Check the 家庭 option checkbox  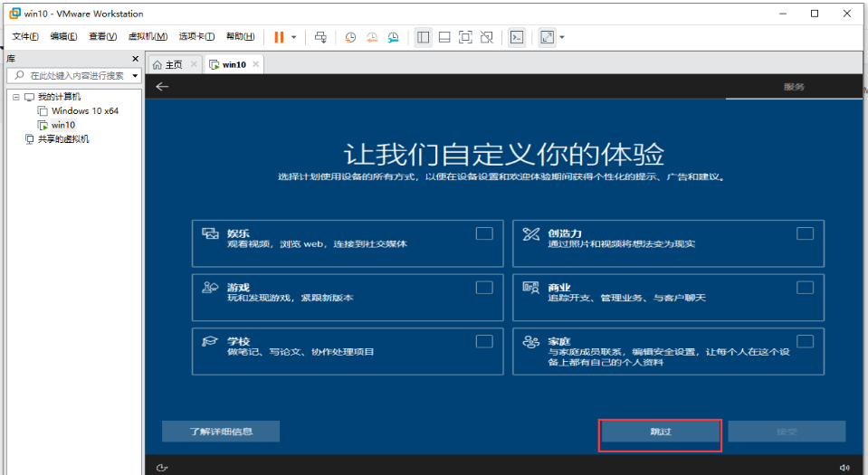point(805,342)
